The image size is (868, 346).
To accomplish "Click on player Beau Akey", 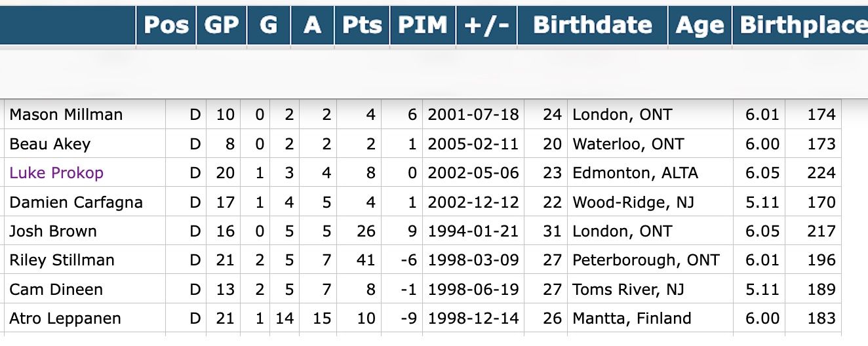I will [x=50, y=144].
